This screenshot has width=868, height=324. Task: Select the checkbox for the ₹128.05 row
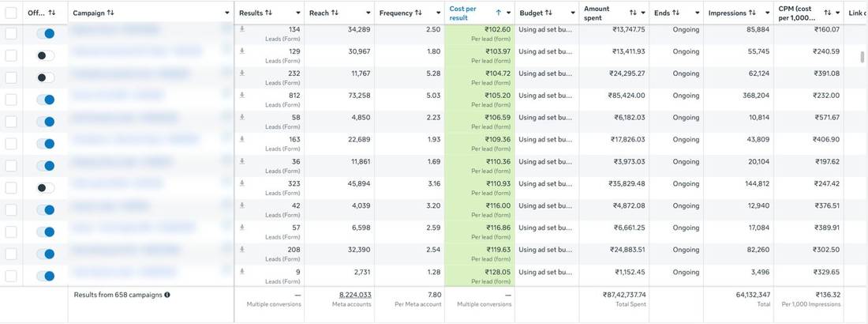(11, 276)
